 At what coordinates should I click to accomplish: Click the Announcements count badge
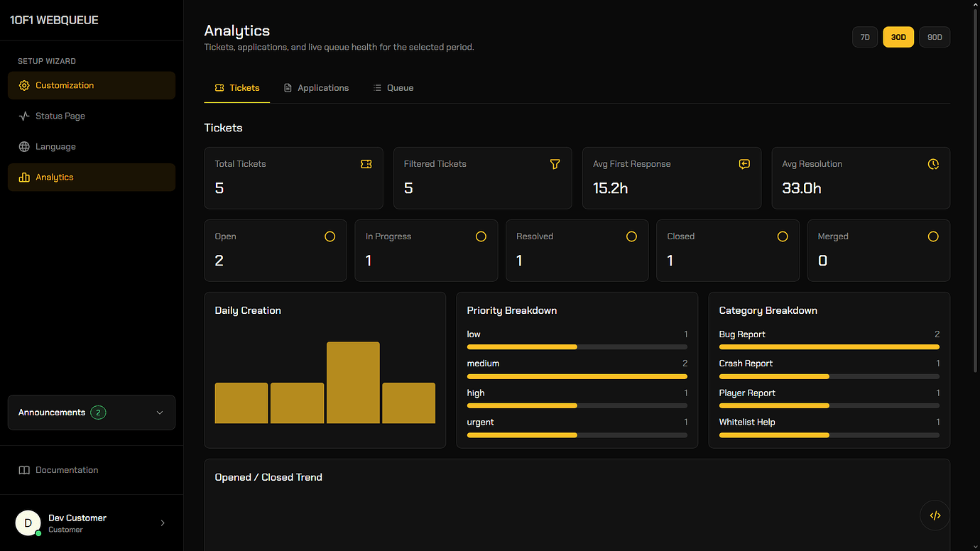point(98,413)
